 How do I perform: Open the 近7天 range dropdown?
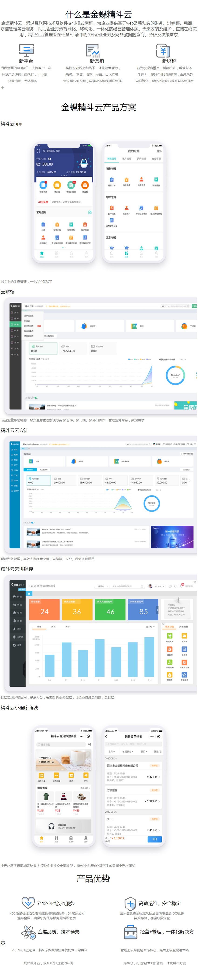tap(150, 627)
